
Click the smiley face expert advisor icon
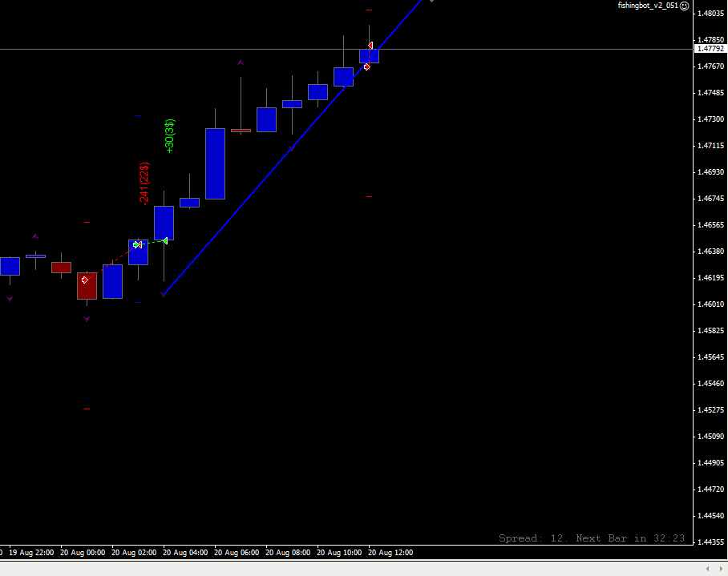coord(685,6)
